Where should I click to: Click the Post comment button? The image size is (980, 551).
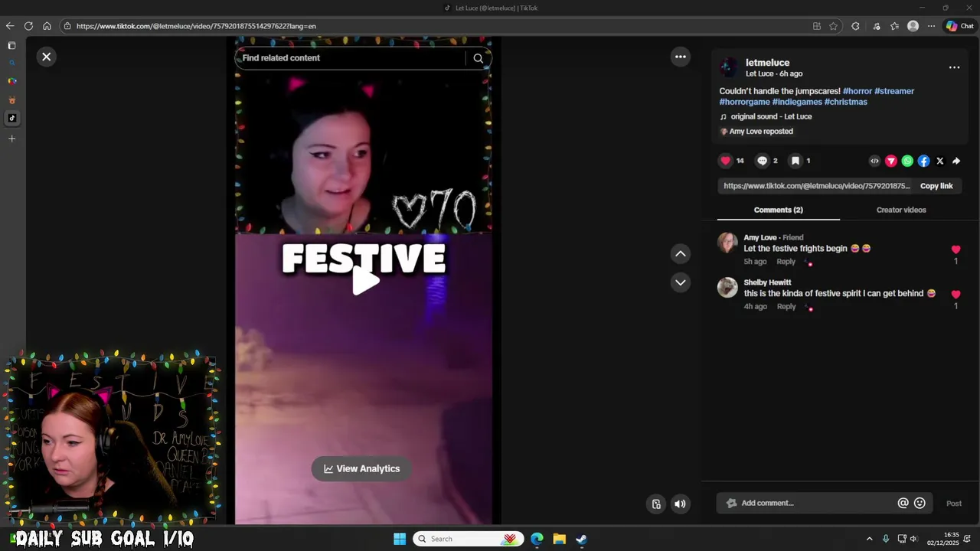(x=954, y=504)
